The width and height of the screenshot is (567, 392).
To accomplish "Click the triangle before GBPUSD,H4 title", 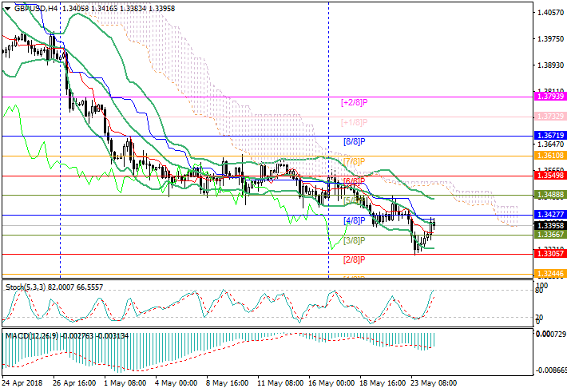I will (x=6, y=8).
